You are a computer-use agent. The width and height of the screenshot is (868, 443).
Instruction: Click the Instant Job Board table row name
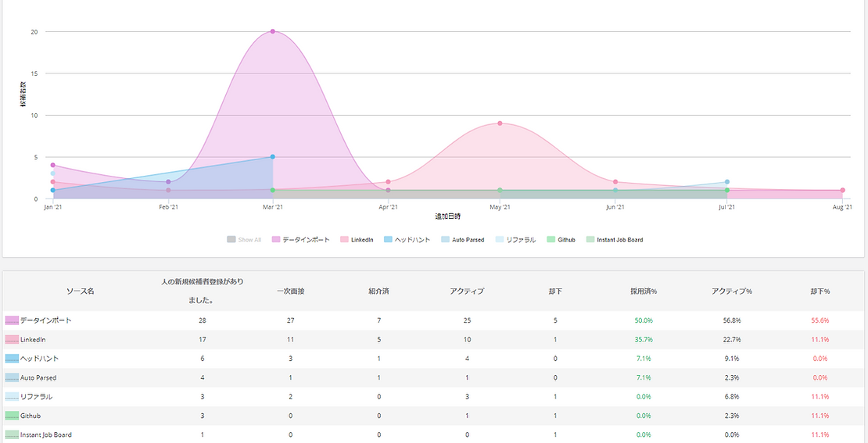pyautogui.click(x=45, y=434)
